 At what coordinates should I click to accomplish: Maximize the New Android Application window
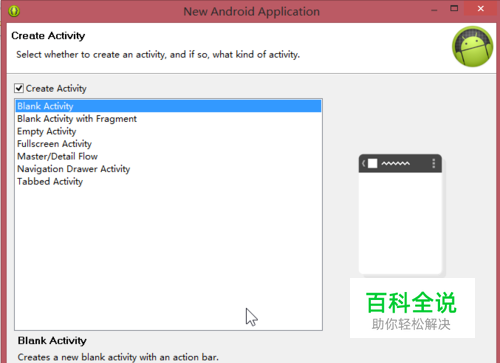pyautogui.click(x=454, y=8)
